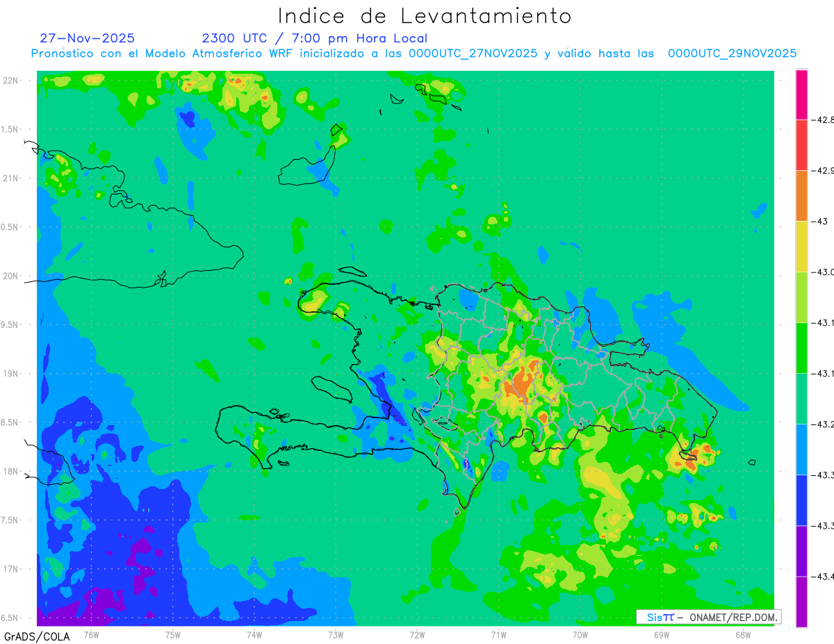Click the '73W' longitude label
This screenshot has height=644, width=834.
click(x=336, y=634)
